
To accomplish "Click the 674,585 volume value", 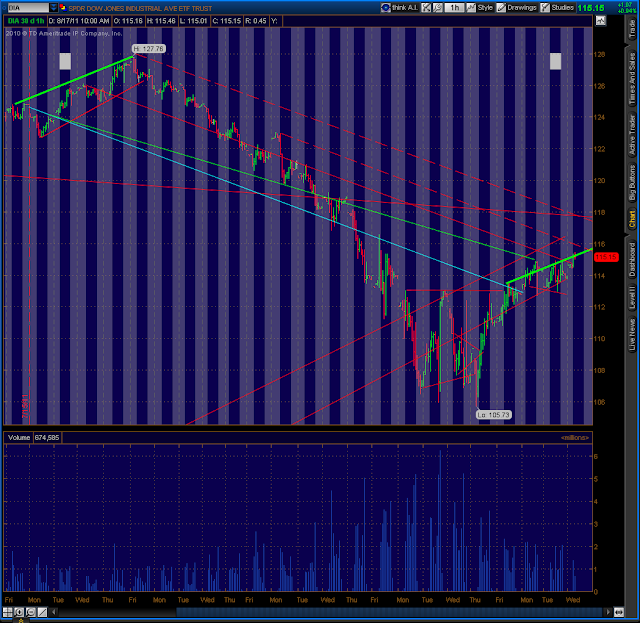I will click(x=47, y=438).
